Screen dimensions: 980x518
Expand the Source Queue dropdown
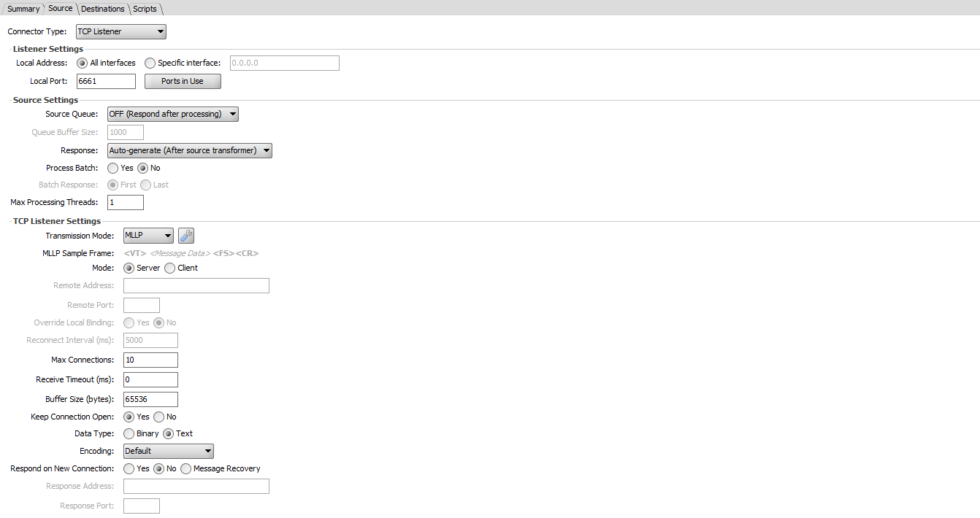tap(172, 115)
